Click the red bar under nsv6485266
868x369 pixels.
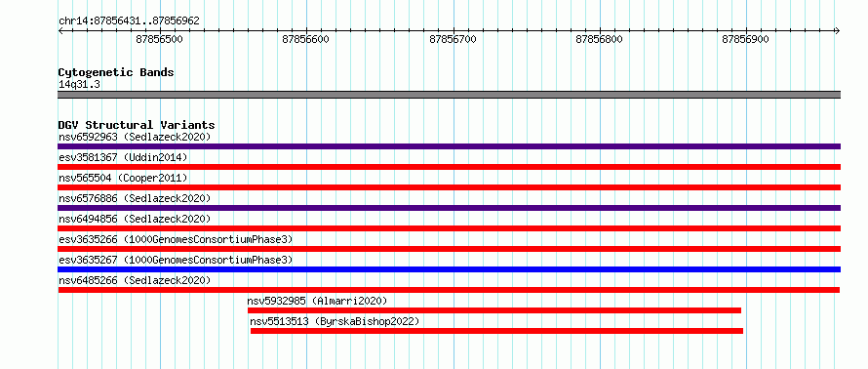coord(449,290)
